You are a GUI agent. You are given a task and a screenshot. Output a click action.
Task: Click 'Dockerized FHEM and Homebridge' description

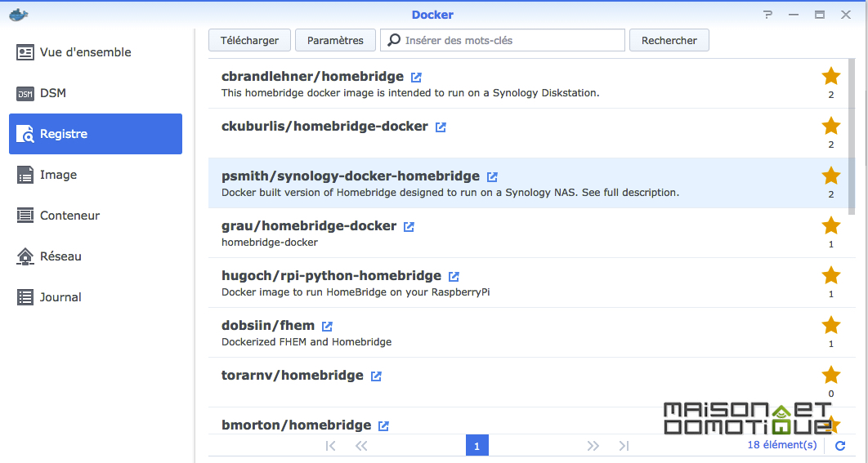[306, 342]
